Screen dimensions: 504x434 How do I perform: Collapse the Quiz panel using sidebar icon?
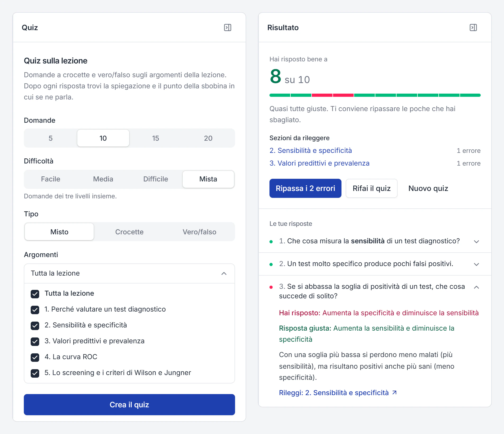pyautogui.click(x=228, y=28)
